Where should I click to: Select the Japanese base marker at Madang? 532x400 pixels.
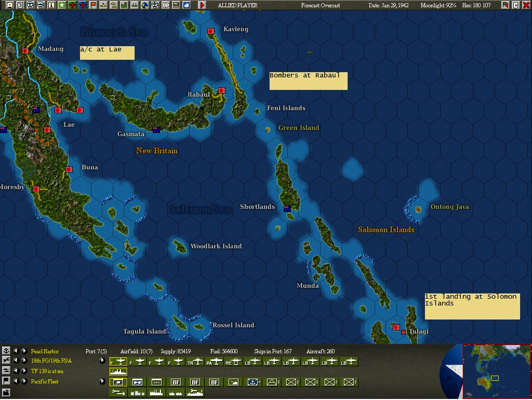point(25,51)
